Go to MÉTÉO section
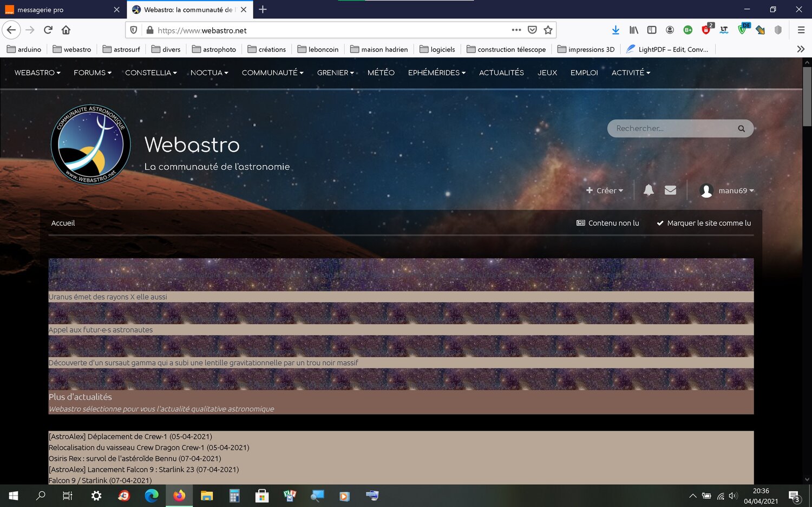Screen dimensions: 812x507 click(x=381, y=73)
